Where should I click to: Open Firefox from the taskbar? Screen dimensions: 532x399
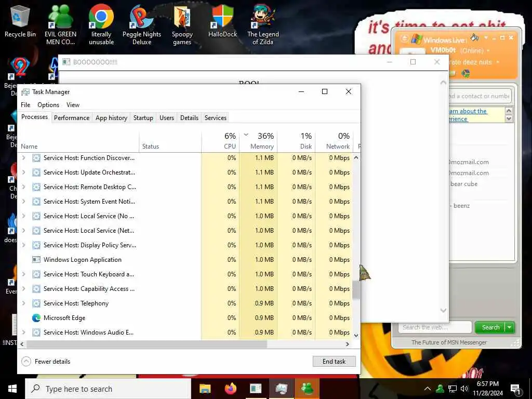[x=231, y=389]
